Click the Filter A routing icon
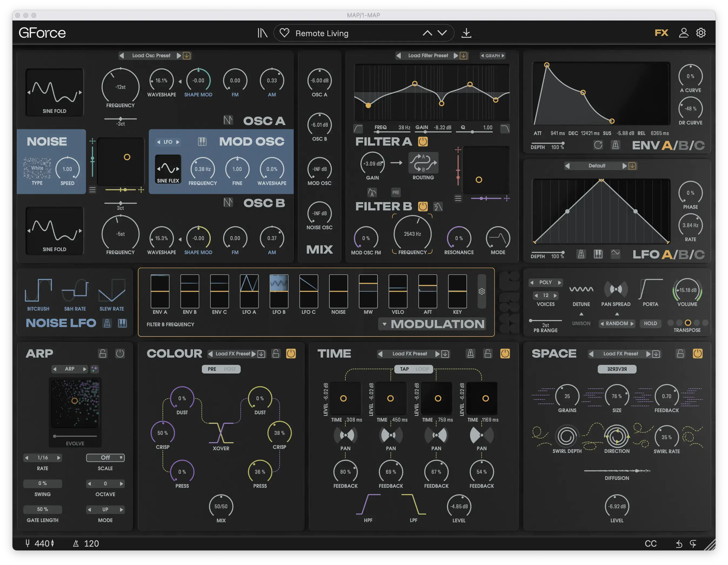728x565 pixels. pos(423,163)
